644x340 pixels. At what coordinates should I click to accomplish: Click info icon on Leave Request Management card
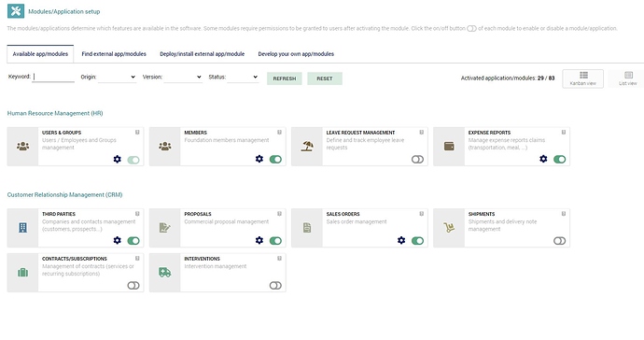[x=421, y=133]
